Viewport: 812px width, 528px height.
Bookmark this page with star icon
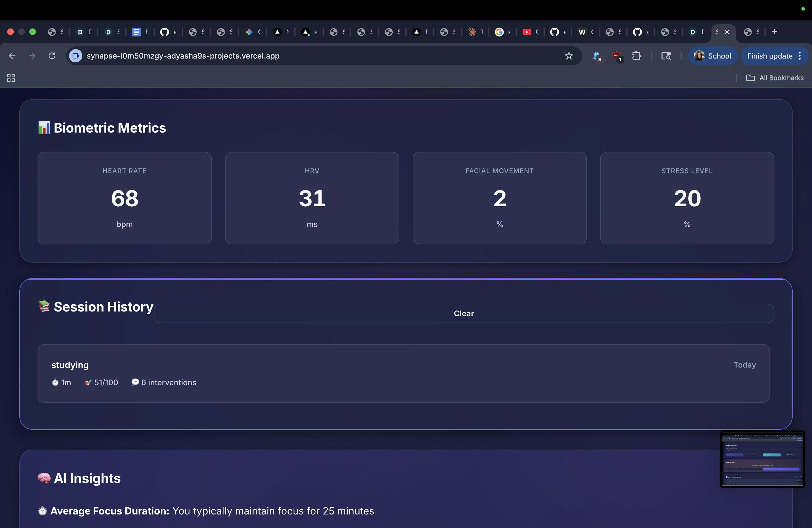click(568, 56)
